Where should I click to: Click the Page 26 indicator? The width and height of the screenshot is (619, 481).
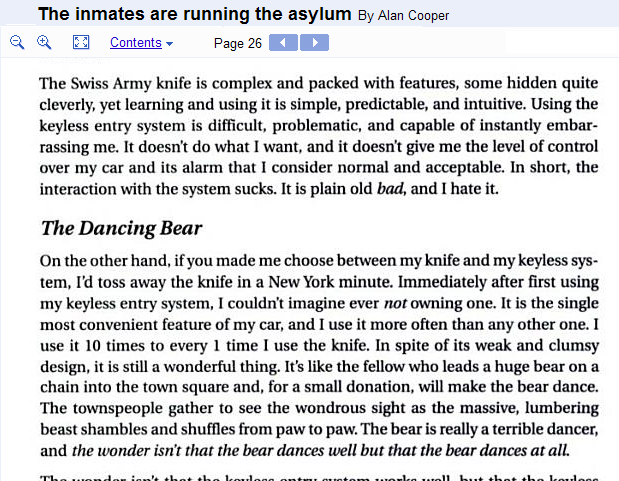[238, 43]
